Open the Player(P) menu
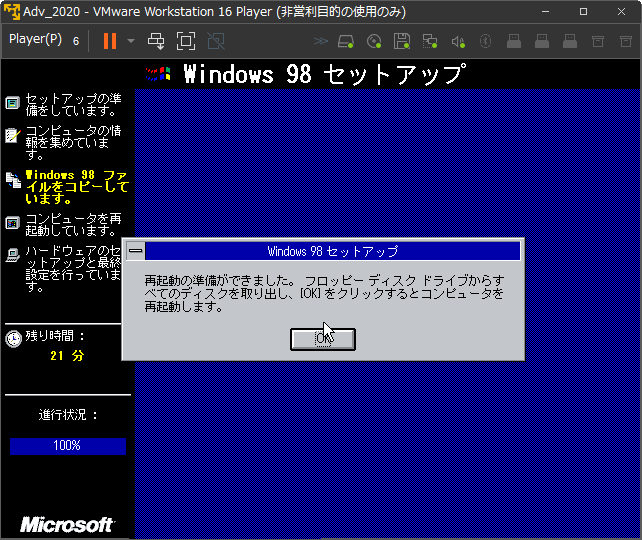This screenshot has height=540, width=642. pos(35,39)
